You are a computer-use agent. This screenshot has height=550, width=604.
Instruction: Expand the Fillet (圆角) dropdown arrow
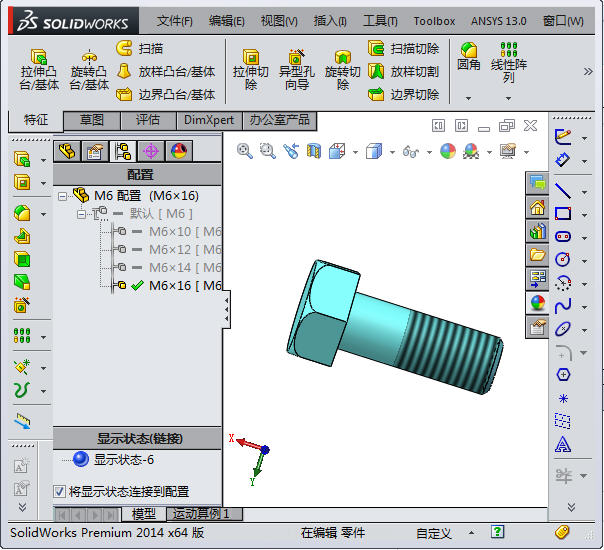click(468, 98)
